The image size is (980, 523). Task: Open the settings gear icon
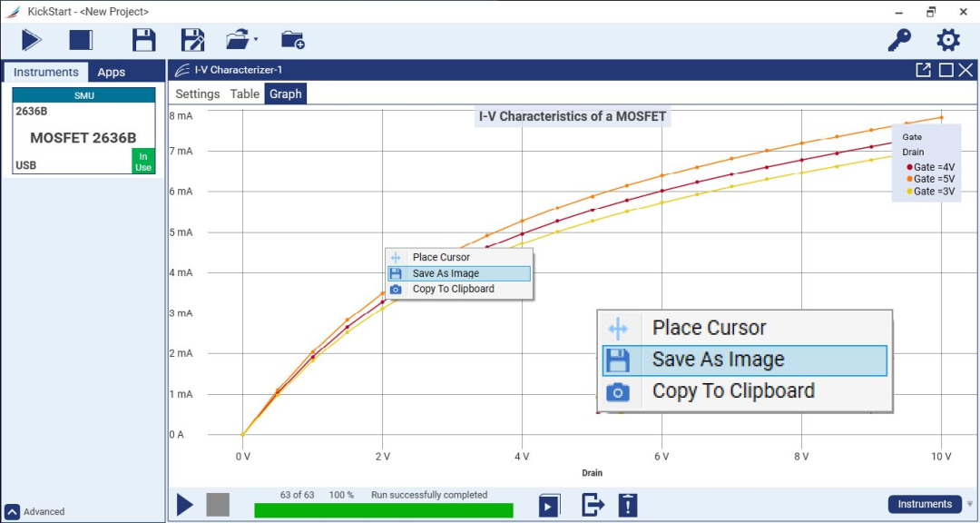click(948, 40)
